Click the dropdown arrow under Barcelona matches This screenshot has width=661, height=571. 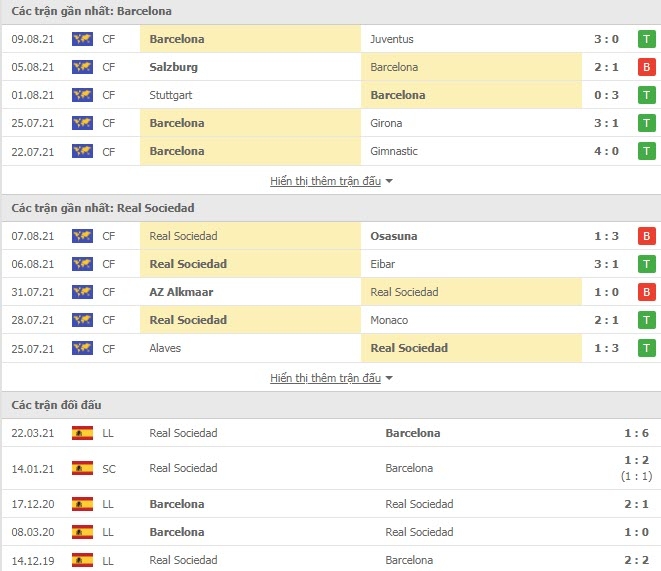click(x=389, y=181)
